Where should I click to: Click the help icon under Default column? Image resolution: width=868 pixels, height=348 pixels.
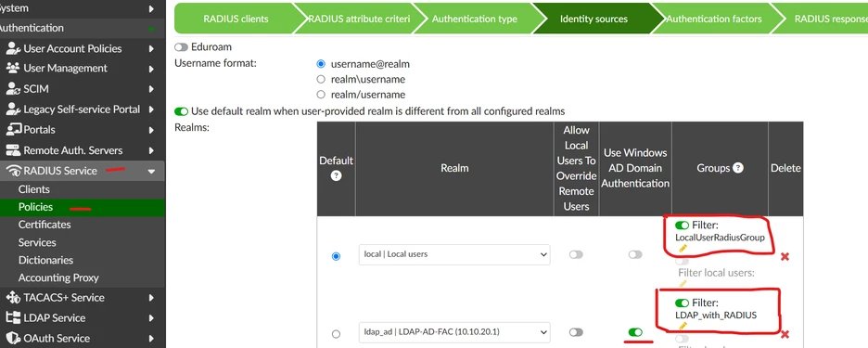tap(336, 175)
